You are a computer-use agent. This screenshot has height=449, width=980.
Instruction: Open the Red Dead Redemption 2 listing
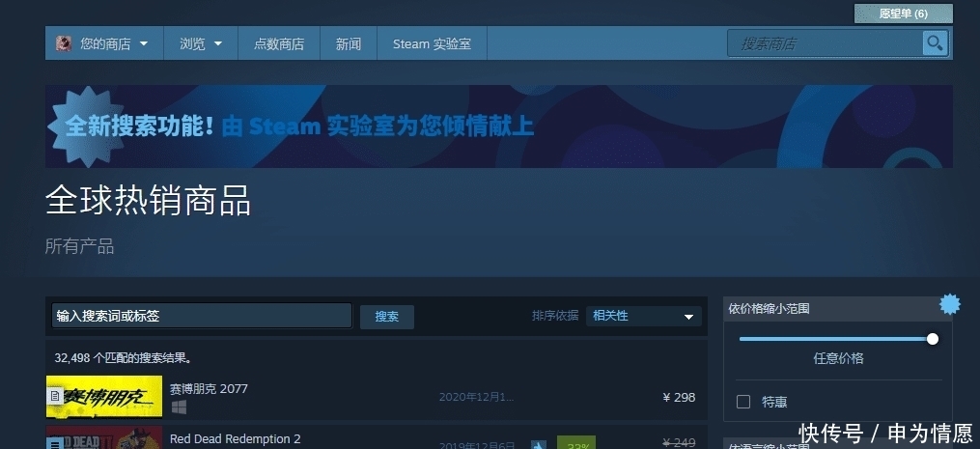[x=377, y=437]
